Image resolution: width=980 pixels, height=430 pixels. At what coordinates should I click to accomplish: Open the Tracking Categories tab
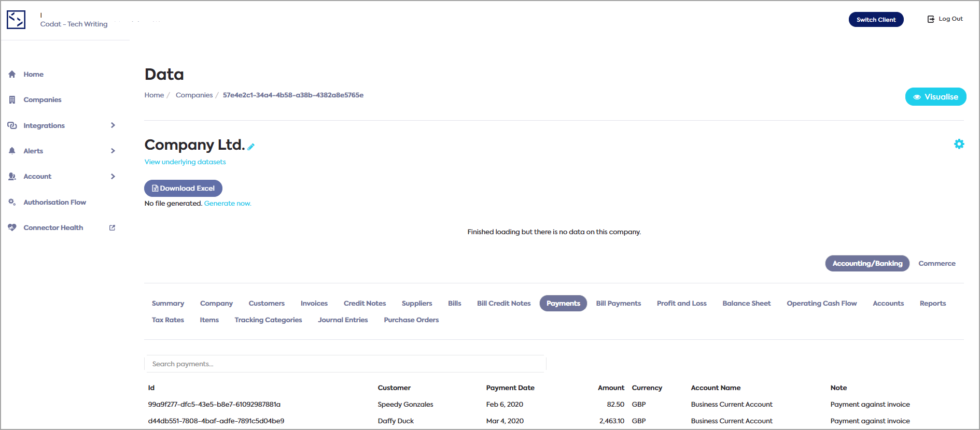(268, 320)
